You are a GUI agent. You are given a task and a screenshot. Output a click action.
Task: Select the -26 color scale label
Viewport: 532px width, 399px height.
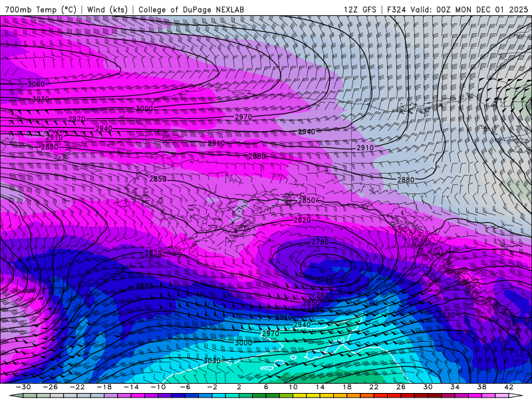tap(51, 387)
